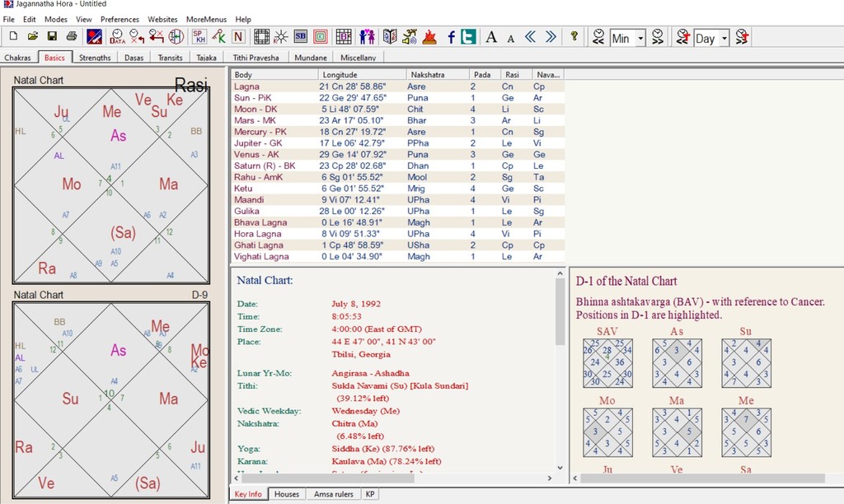
Task: Click the Body column header
Action: [x=274, y=74]
